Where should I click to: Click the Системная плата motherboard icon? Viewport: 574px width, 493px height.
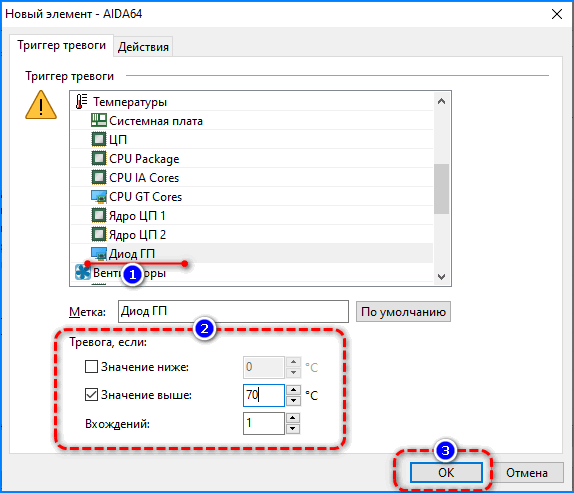point(98,120)
